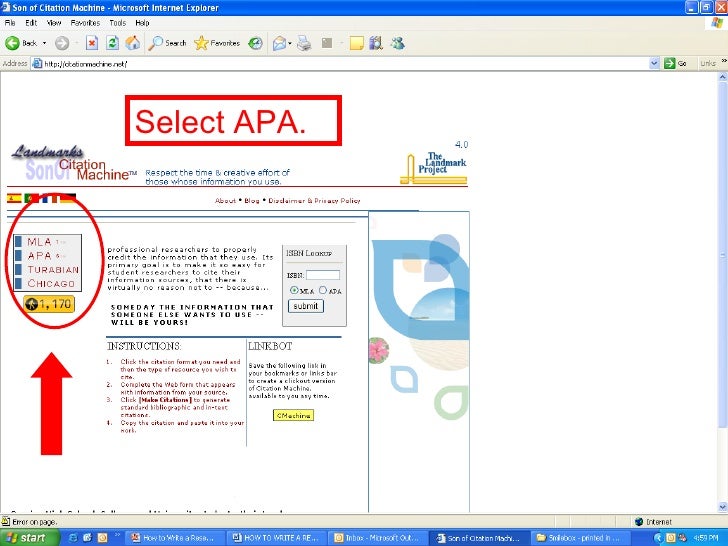Open the File menu
Image resolution: width=728 pixels, height=546 pixels.
tap(10, 23)
